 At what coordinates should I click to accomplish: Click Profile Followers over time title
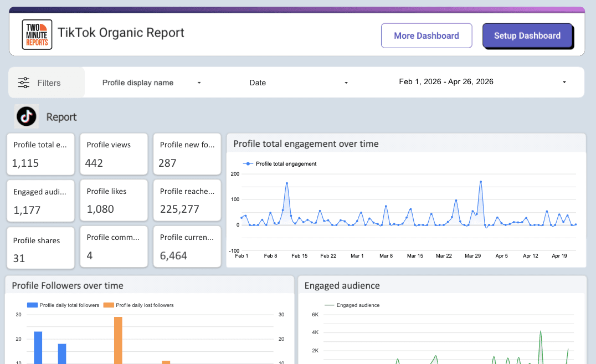[x=68, y=286]
